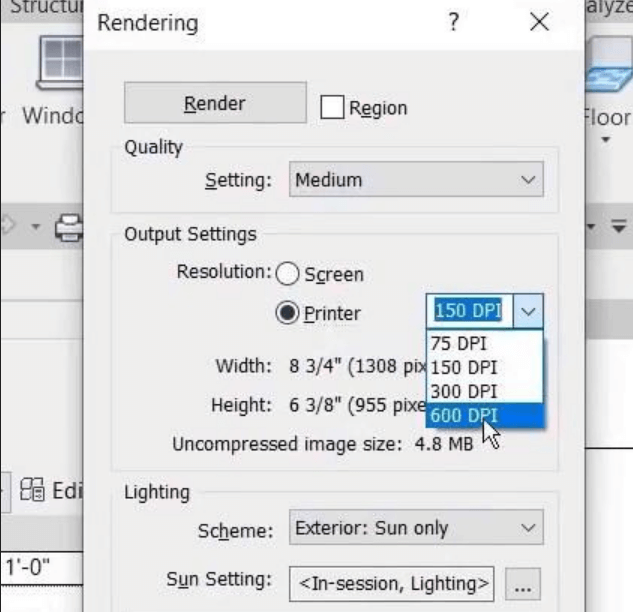Choose 150 DPI from the list
Screen dimensions: 633x612
point(484,367)
